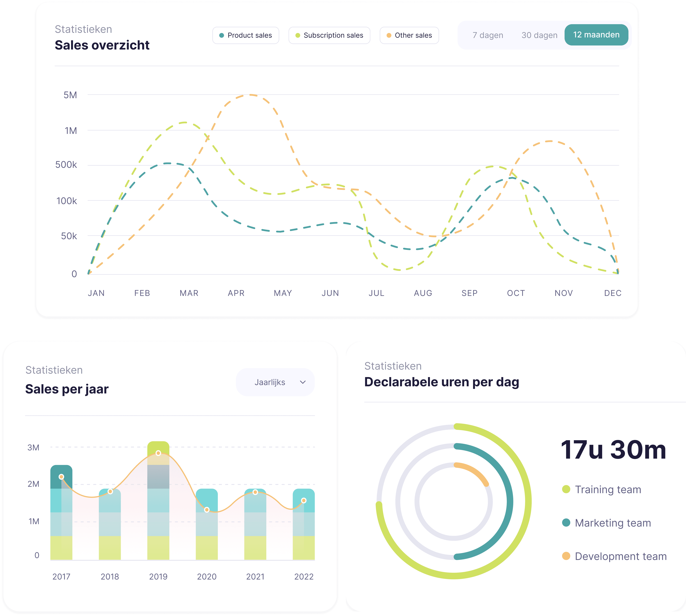This screenshot has width=686, height=616.
Task: Click the green Subscription sales legend dot
Action: coord(298,36)
